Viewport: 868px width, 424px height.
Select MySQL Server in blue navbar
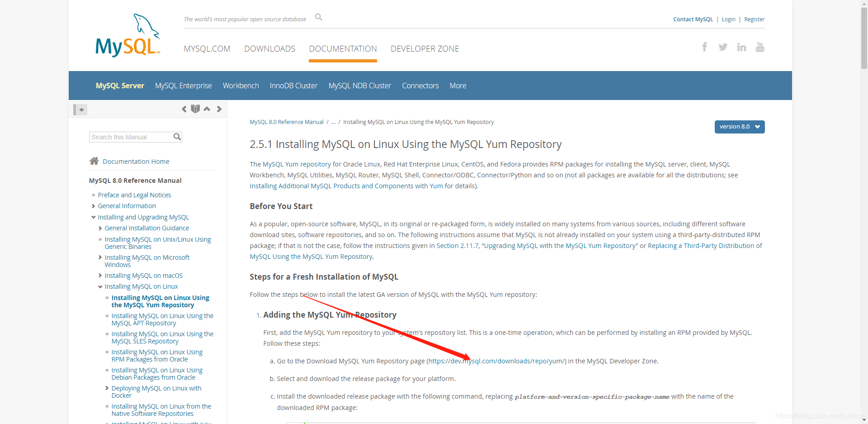120,86
